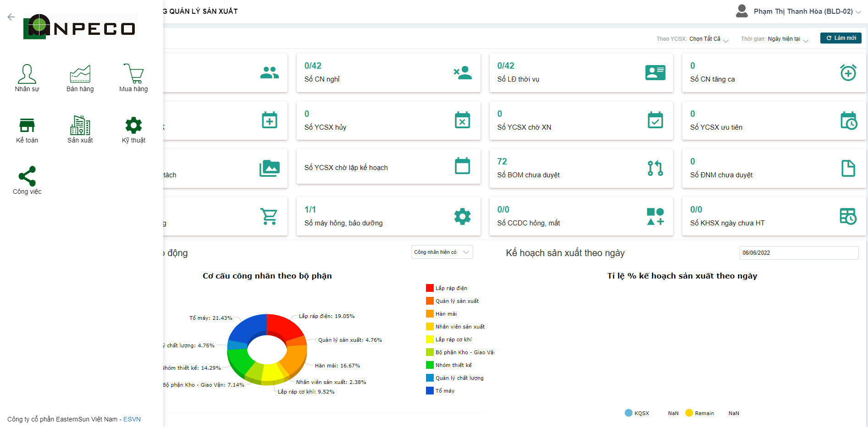Click the production plan date field
Screen dimensions: 868x427
[798, 253]
